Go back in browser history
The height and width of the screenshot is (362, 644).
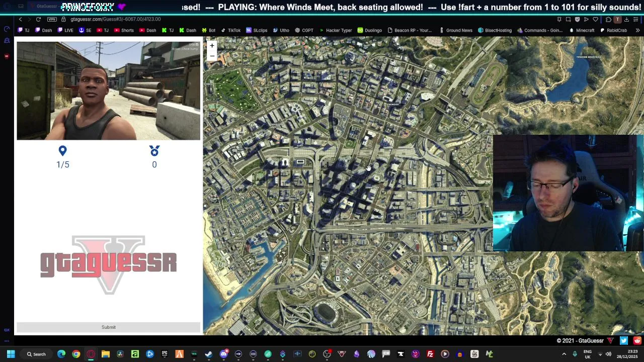(21, 19)
